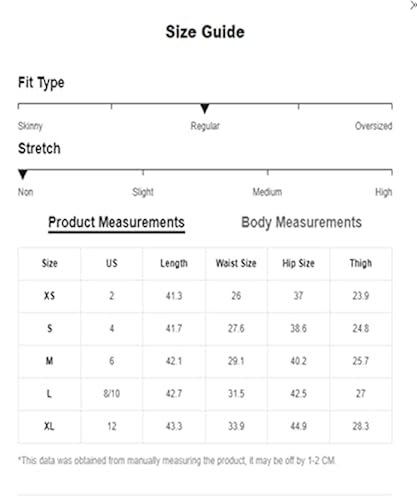Click the Slight stretch label
Image resolution: width=417 pixels, height=500 pixels.
pos(143,192)
